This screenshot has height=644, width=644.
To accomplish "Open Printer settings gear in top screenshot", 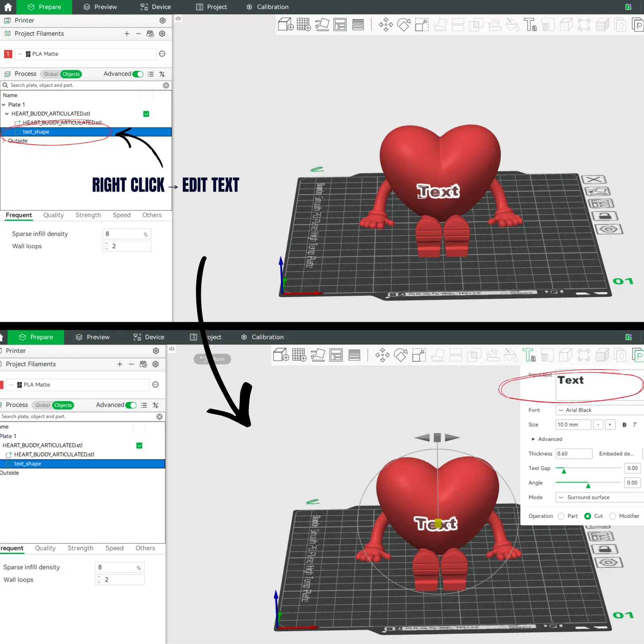I will (x=163, y=21).
